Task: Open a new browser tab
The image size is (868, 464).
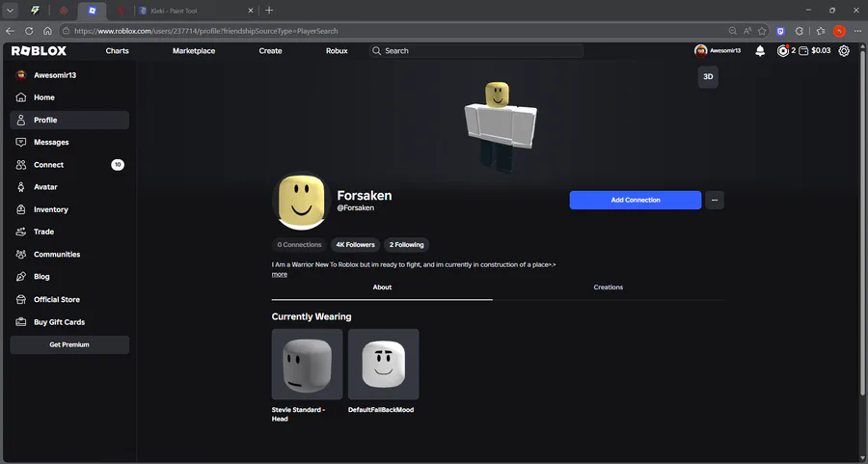Action: pos(269,11)
